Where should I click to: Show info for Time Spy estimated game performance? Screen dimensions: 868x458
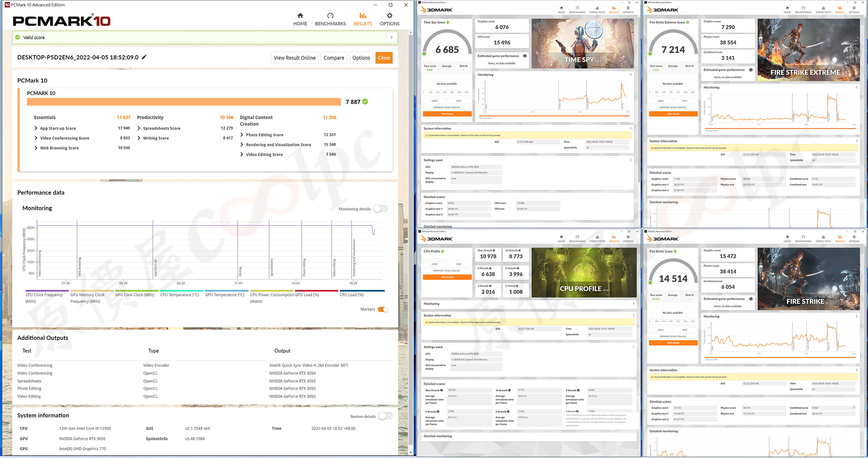click(525, 56)
